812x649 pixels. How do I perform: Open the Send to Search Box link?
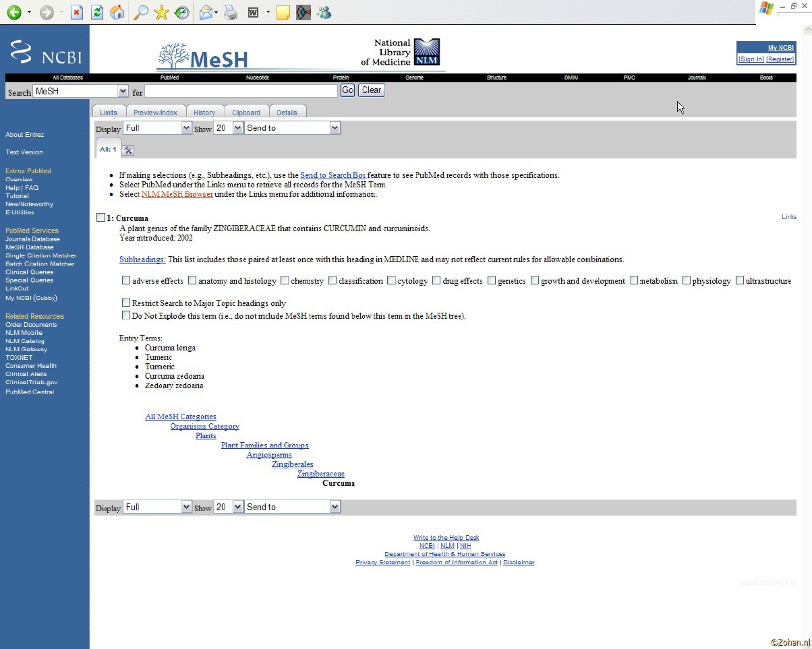pyautogui.click(x=333, y=175)
